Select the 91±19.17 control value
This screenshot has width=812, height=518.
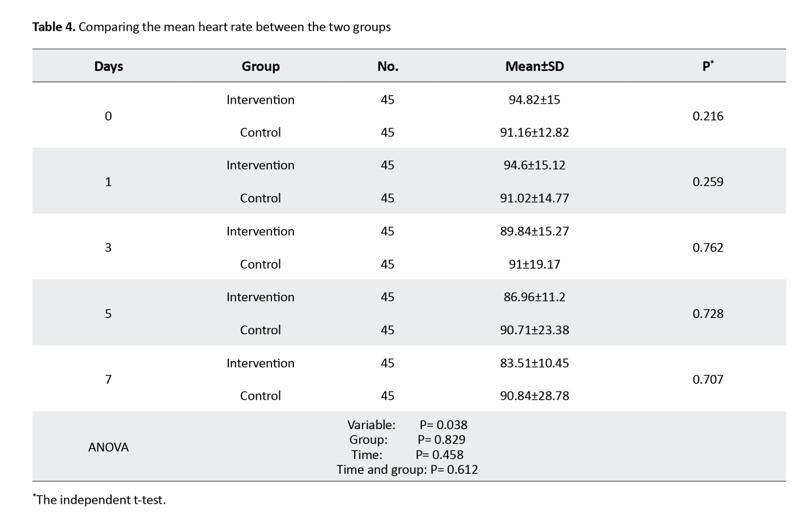(534, 264)
